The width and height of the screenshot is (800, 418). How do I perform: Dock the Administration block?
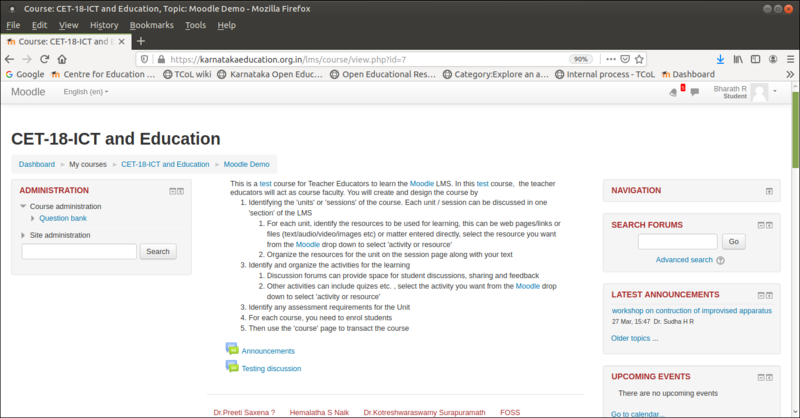point(181,191)
